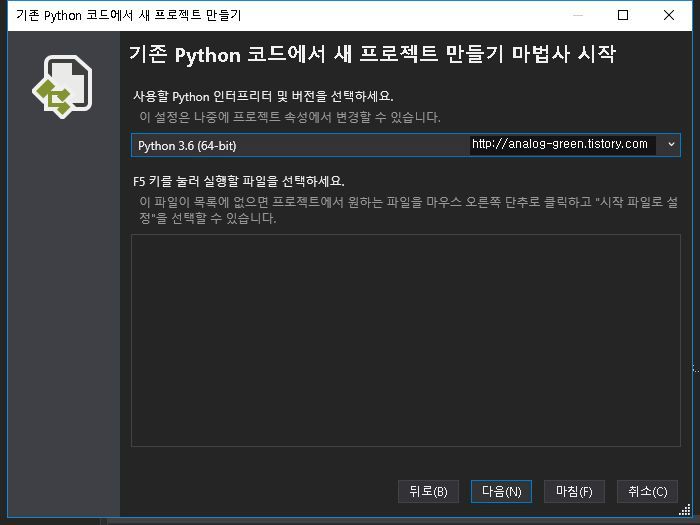Click inside the empty startup file list

405,340
